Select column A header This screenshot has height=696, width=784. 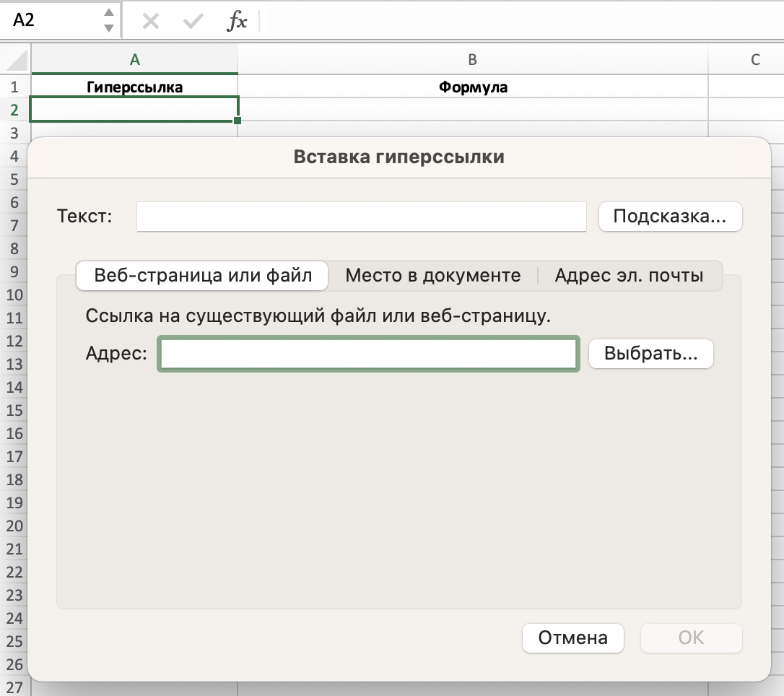[134, 59]
